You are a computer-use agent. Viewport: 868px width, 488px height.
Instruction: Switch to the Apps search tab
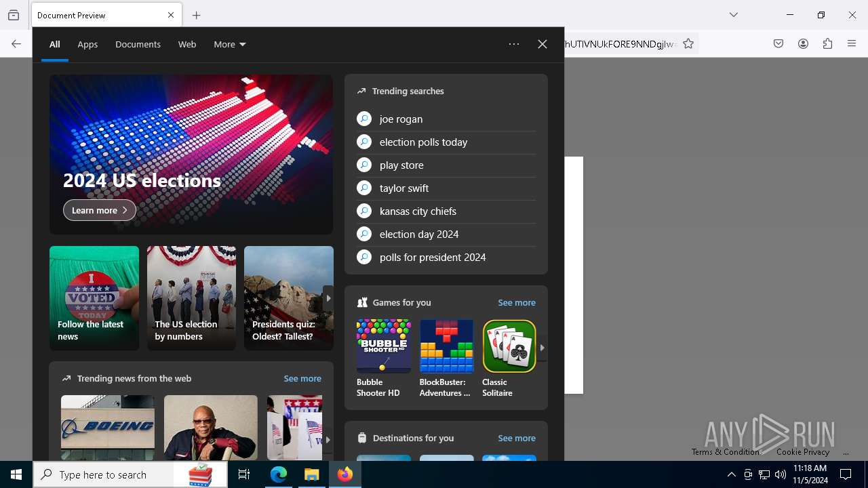pyautogui.click(x=87, y=44)
